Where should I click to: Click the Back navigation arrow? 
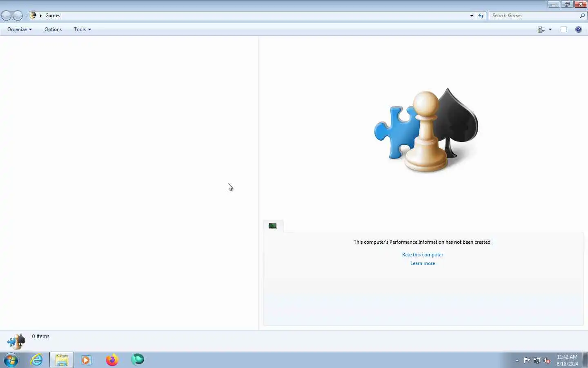(x=6, y=16)
